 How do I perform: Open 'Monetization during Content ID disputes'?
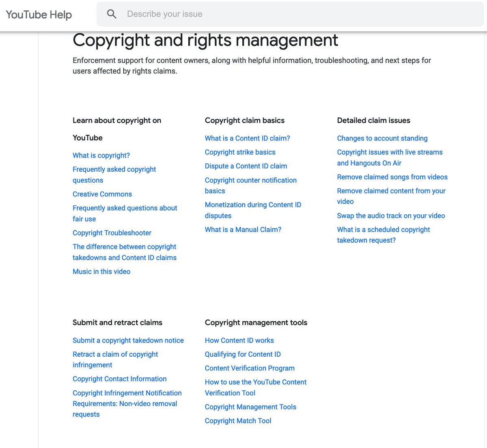click(x=253, y=210)
